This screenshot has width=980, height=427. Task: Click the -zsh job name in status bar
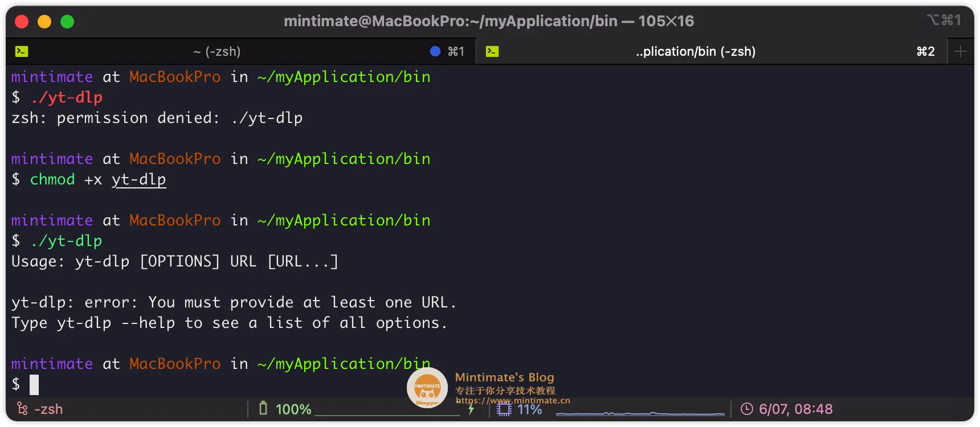pos(48,409)
